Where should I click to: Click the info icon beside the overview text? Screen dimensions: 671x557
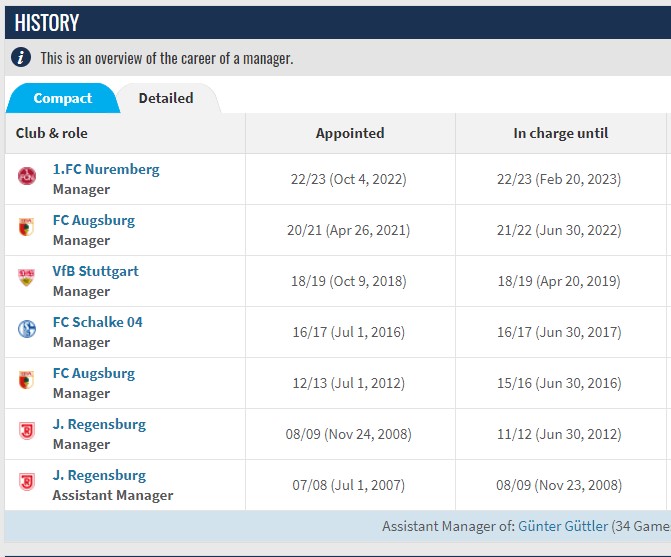click(21, 57)
